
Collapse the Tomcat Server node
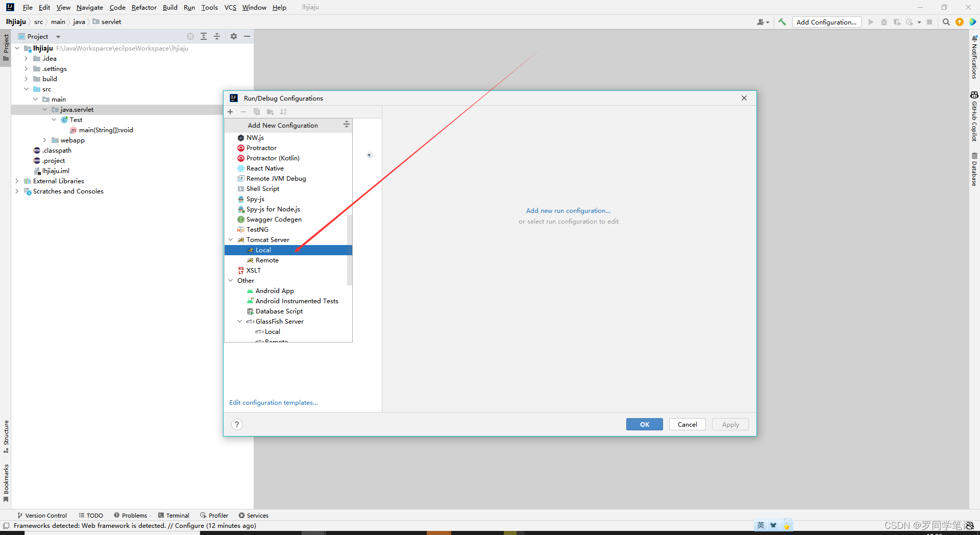click(x=231, y=240)
